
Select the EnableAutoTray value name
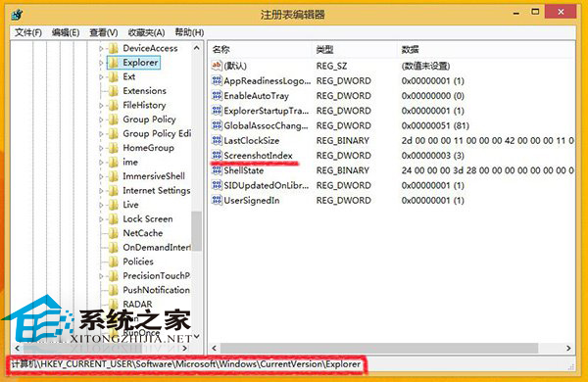256,96
